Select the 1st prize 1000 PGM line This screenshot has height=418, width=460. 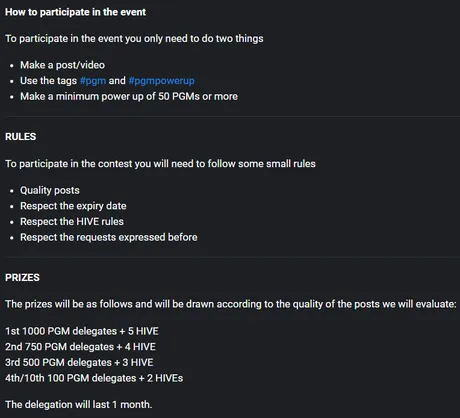click(x=82, y=331)
